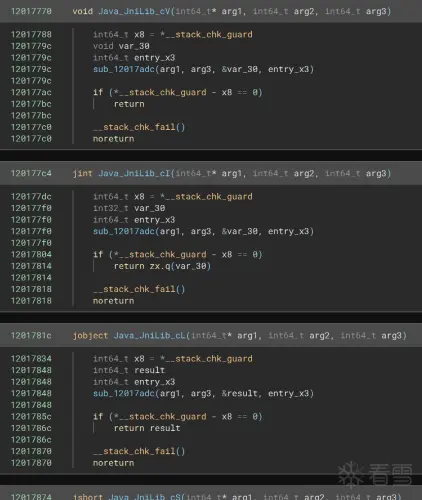Click noreturn under Java_JniLib_cV's __stack_chk_fail

pyautogui.click(x=114, y=139)
